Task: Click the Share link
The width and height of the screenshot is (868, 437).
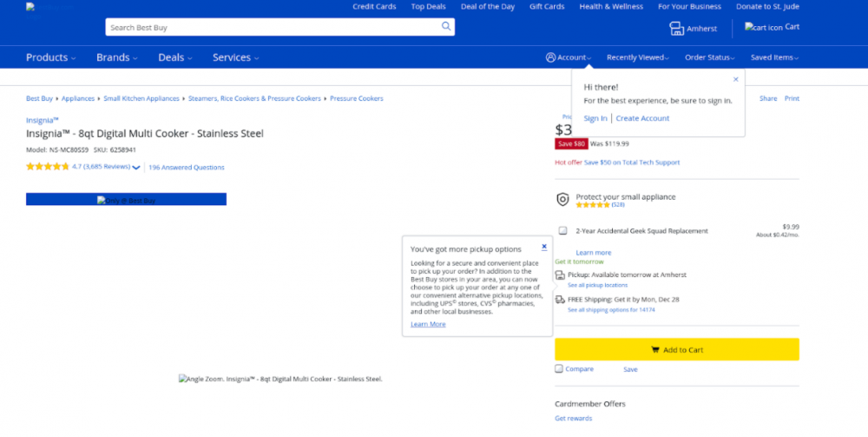Action: [768, 98]
